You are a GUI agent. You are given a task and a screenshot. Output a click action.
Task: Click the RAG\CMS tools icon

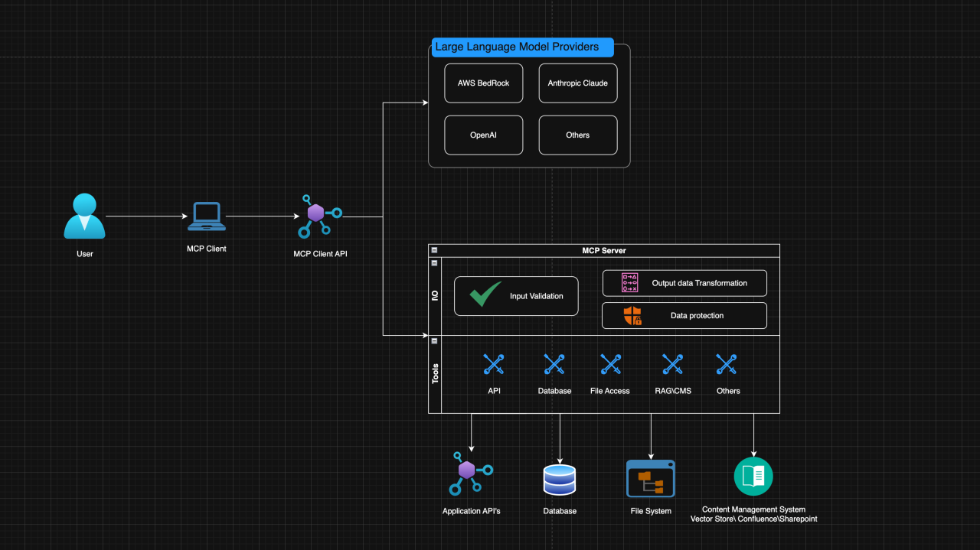coord(672,364)
